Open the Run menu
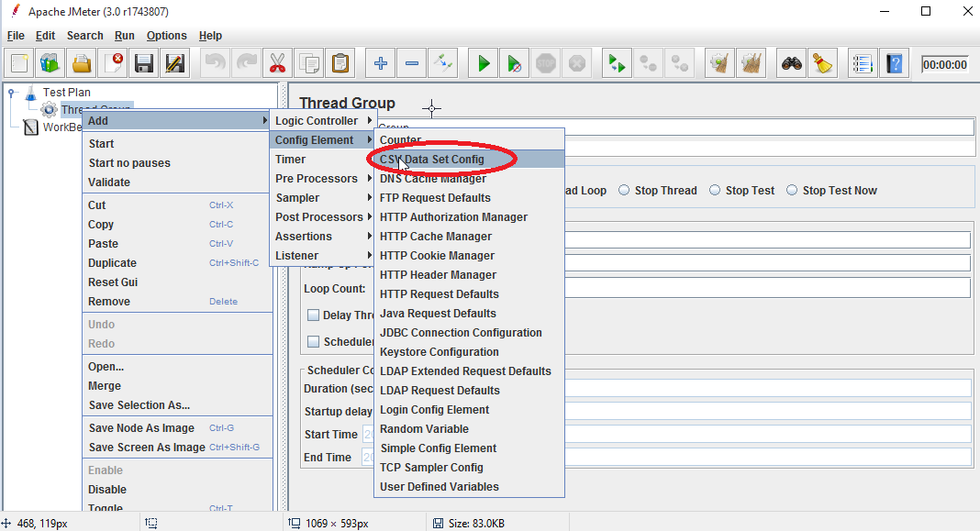The width and height of the screenshot is (980, 531). 125,36
